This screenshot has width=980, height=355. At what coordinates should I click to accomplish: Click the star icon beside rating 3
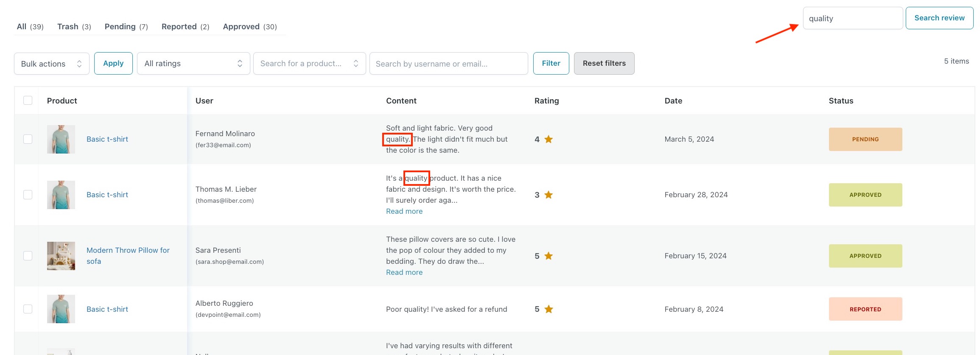coord(549,195)
